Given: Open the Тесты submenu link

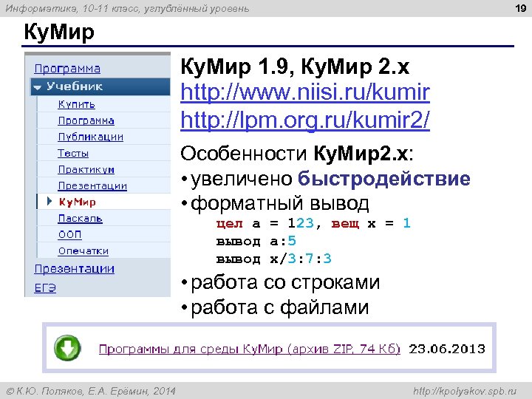Looking at the screenshot, I should tap(73, 154).
